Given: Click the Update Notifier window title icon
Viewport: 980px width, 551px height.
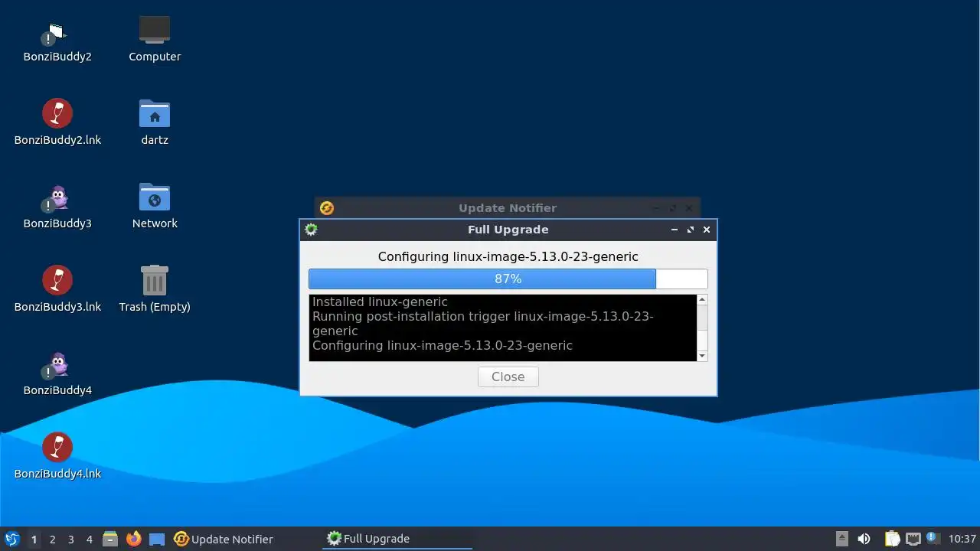Looking at the screenshot, I should (x=327, y=207).
